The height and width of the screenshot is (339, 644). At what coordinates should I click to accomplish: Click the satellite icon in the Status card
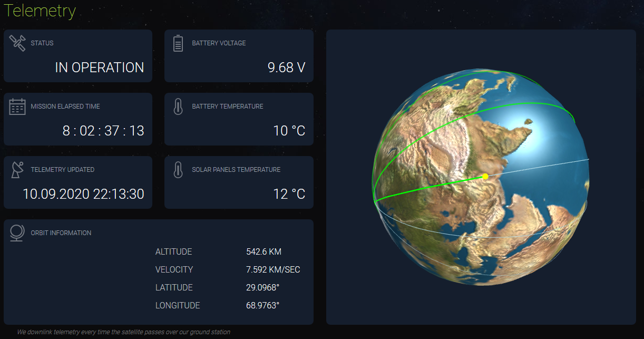click(17, 43)
